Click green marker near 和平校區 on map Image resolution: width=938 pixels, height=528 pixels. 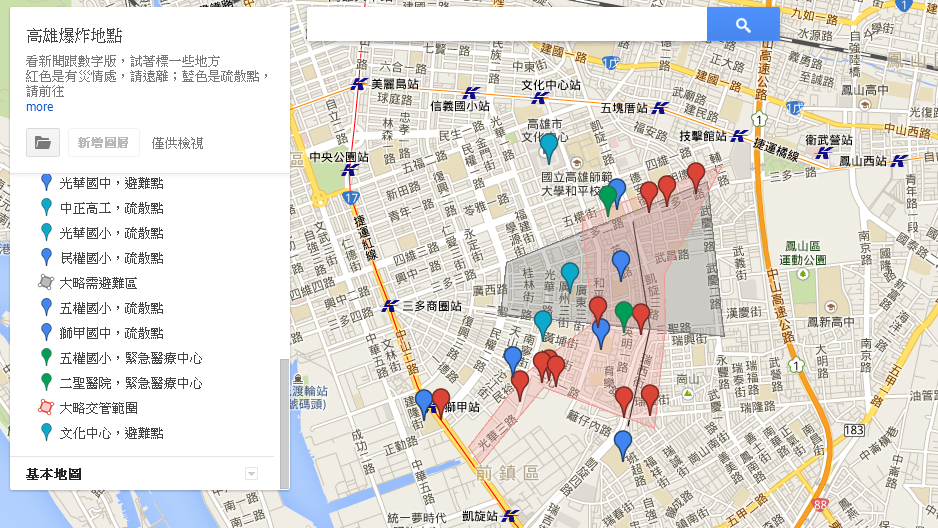coord(608,200)
